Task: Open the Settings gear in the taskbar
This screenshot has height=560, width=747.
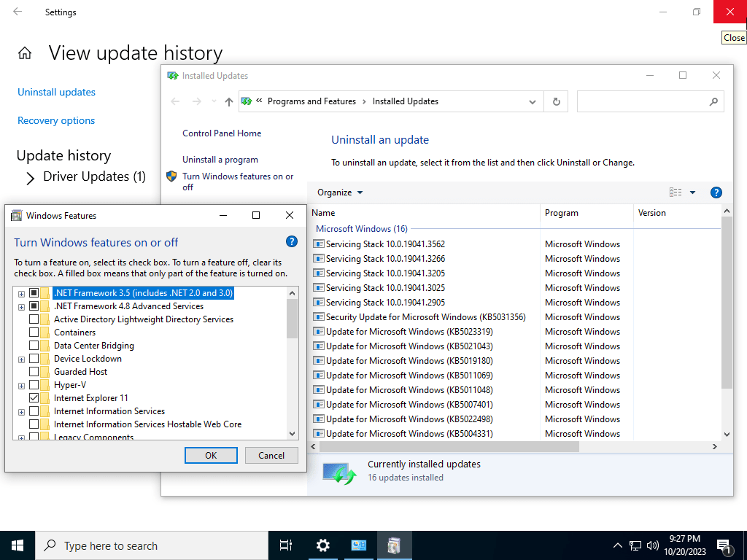Action: coord(323,545)
